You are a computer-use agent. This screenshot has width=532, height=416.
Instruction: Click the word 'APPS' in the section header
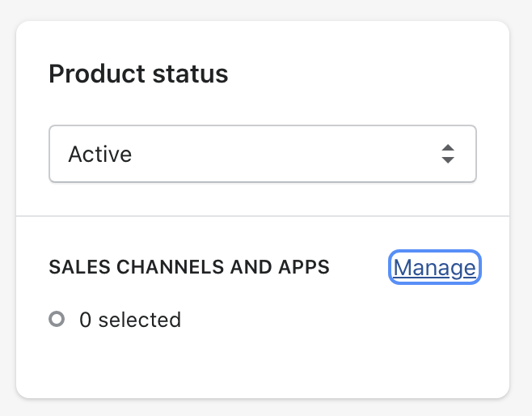point(304,267)
